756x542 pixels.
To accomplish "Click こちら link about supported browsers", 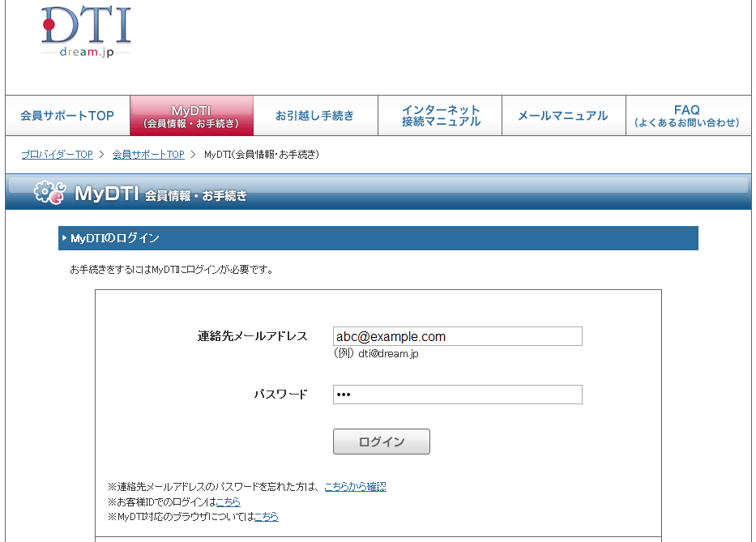I will [x=266, y=517].
